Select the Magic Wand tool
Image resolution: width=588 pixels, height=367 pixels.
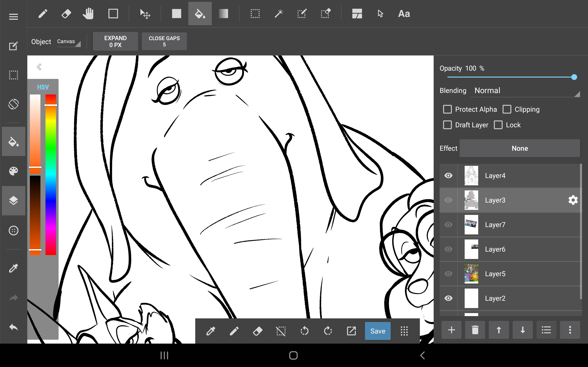pyautogui.click(x=278, y=14)
